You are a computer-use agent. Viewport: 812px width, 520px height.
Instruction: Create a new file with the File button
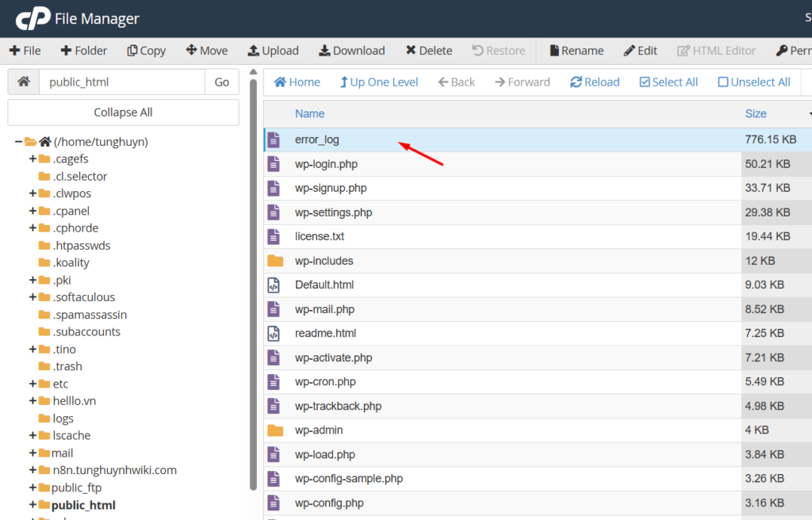[x=25, y=50]
